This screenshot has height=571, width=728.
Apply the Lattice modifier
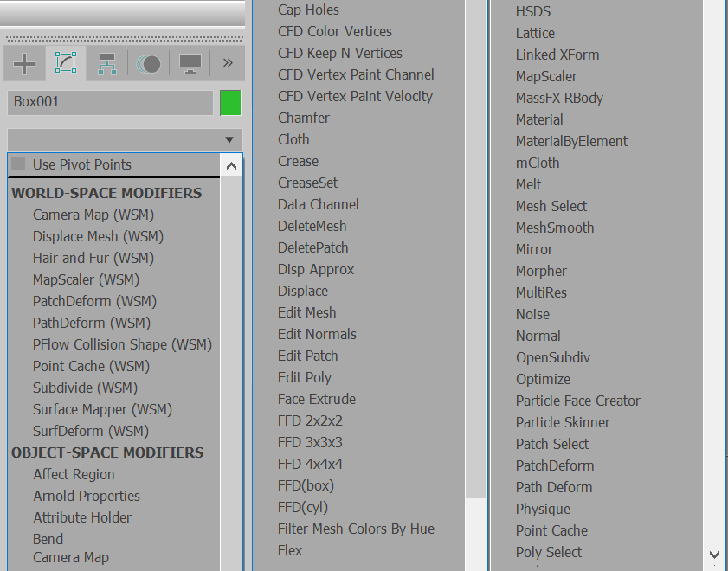(535, 34)
